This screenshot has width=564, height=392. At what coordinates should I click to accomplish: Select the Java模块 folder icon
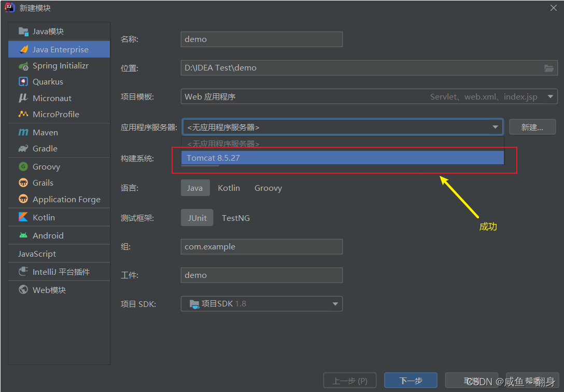pos(23,32)
